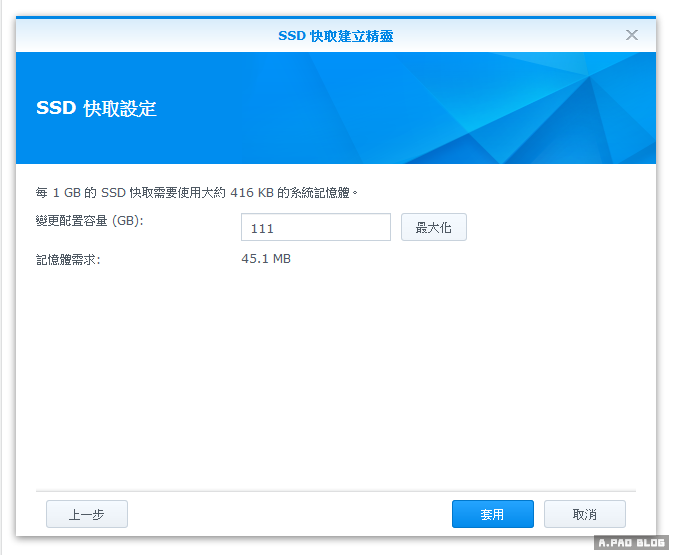Select the SSD 快取設定 header text
The height and width of the screenshot is (555, 674).
pos(96,108)
